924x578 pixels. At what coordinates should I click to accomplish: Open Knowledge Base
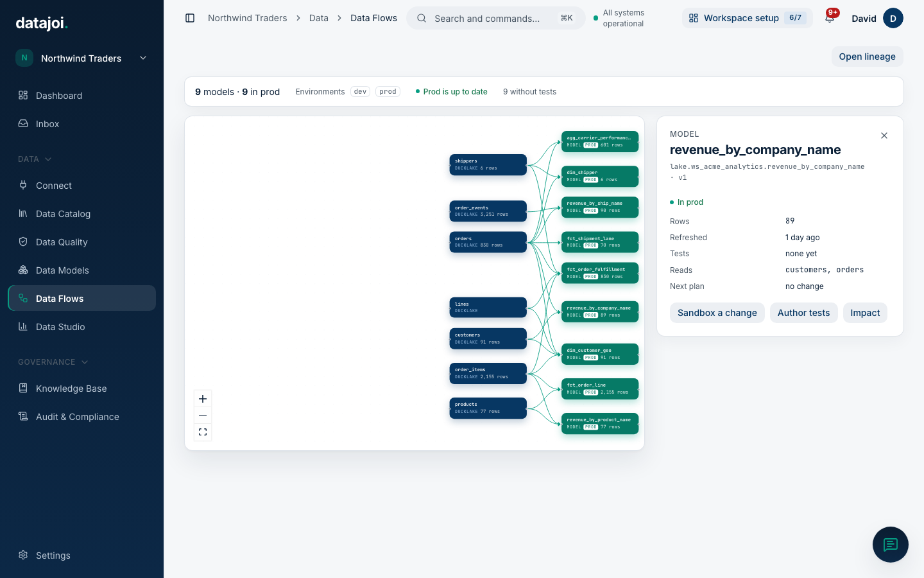(81, 389)
